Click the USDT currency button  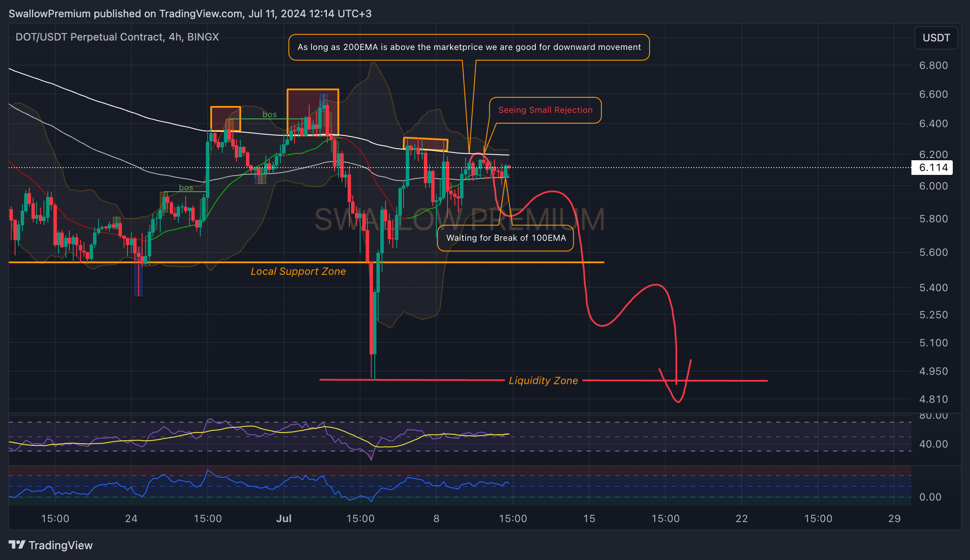(936, 38)
